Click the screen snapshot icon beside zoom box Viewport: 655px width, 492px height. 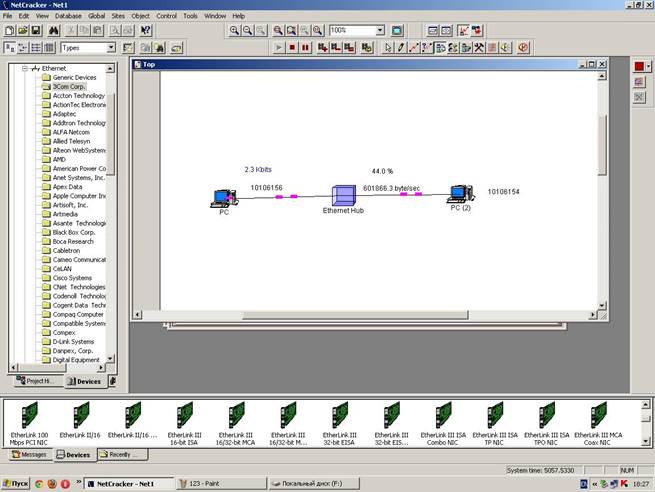click(397, 30)
